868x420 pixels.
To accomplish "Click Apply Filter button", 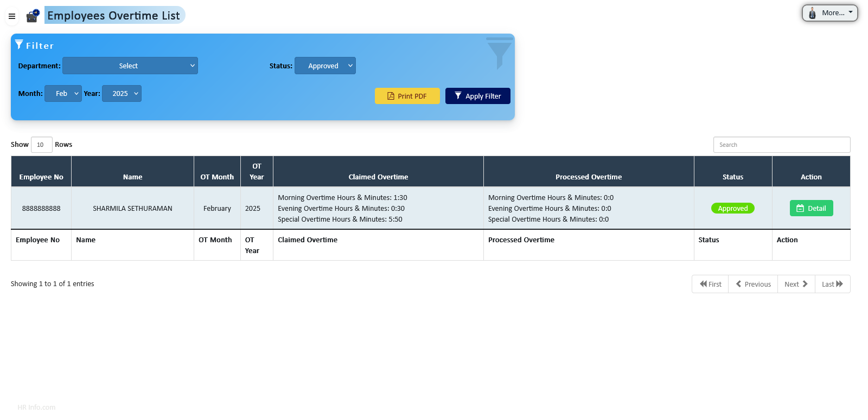I will coord(477,96).
